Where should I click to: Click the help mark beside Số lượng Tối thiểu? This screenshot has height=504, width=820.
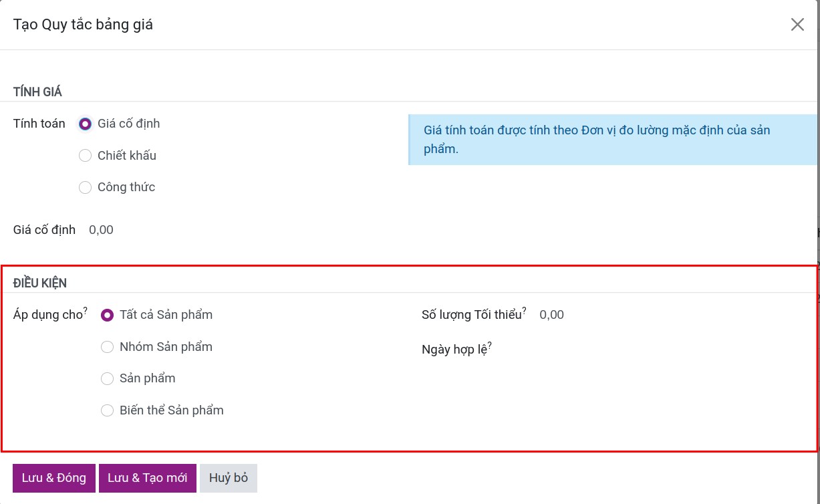click(524, 311)
